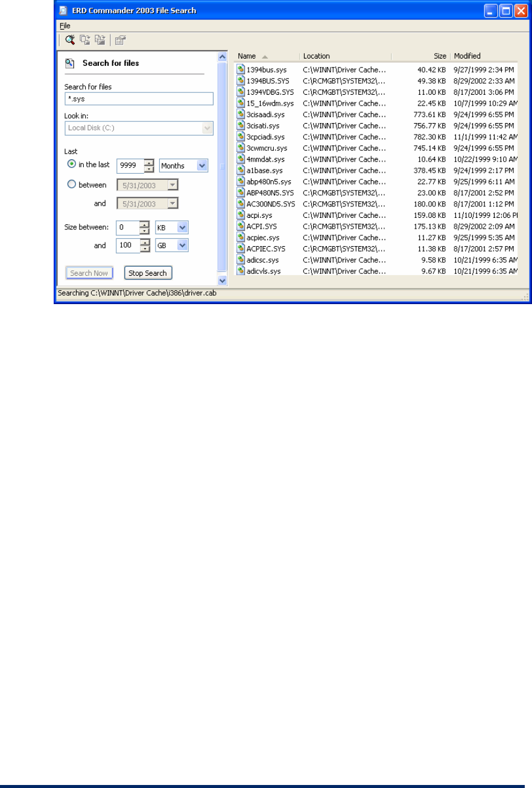Click the minimum size field showing 0

pyautogui.click(x=128, y=227)
